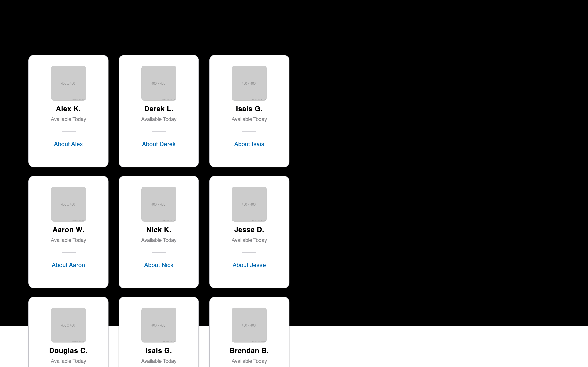Image resolution: width=588 pixels, height=367 pixels.
Task: Click the divider line on Jesse D.'s card
Action: (x=249, y=252)
